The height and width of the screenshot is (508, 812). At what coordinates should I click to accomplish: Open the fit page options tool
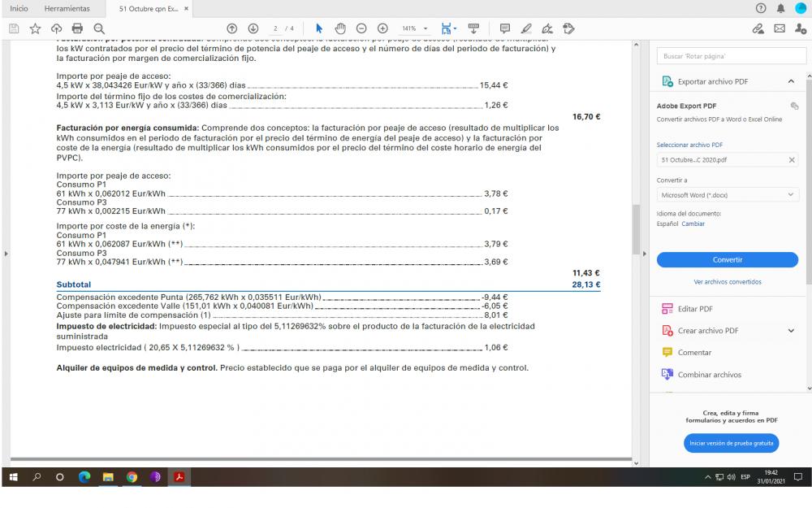pos(448,28)
